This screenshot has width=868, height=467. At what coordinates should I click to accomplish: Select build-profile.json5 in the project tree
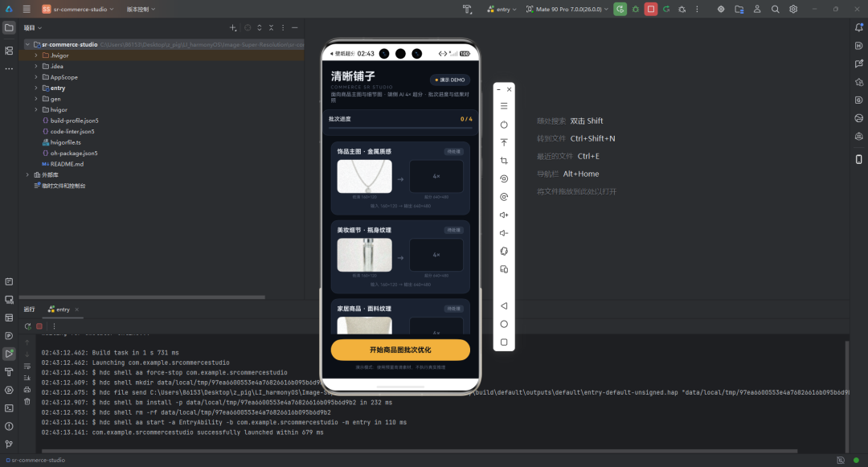point(74,121)
